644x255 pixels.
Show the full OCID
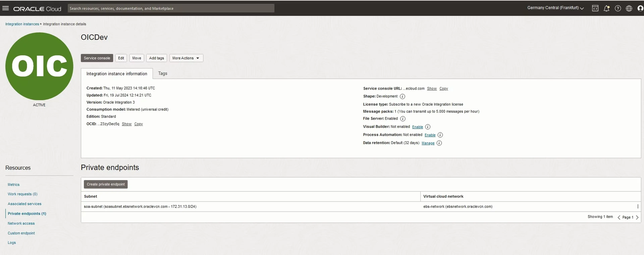click(127, 124)
